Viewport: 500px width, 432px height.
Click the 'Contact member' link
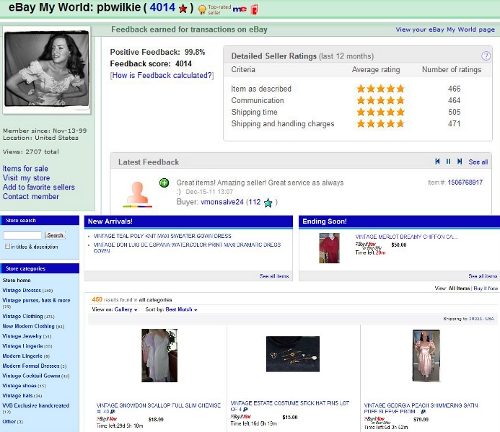(x=31, y=196)
